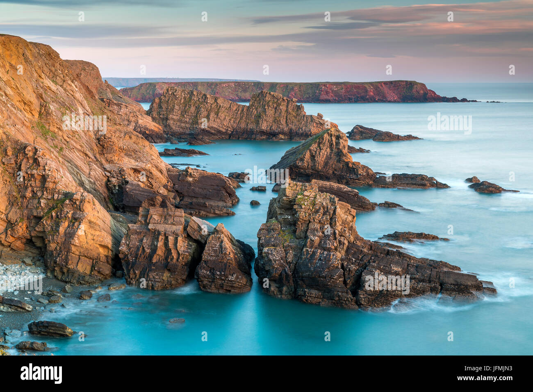Click the alamy logo in the black footer bar

coord(41,374)
